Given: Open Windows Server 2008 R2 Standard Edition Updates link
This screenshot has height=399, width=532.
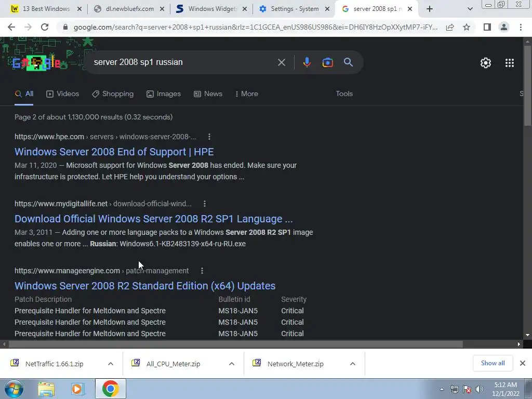Looking at the screenshot, I should click(145, 286).
